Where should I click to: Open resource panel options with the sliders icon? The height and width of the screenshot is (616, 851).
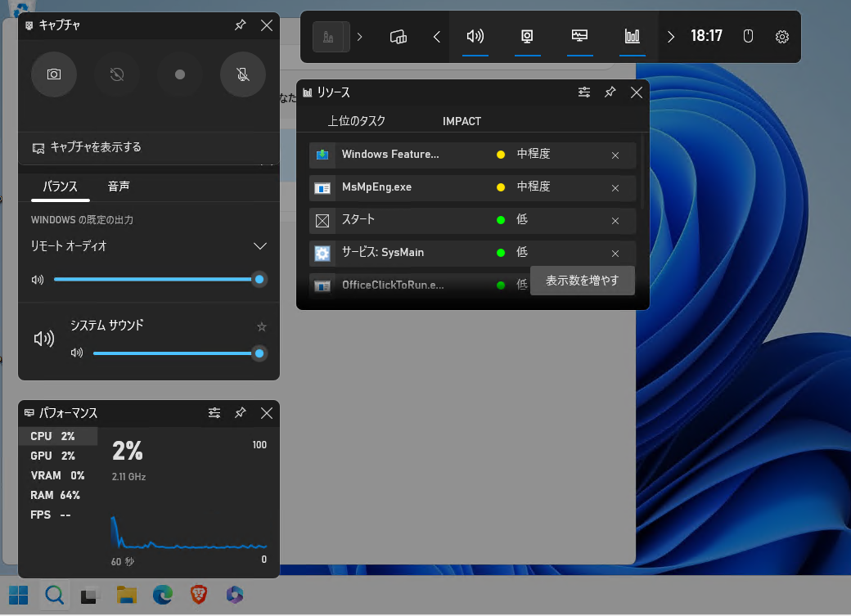click(584, 92)
